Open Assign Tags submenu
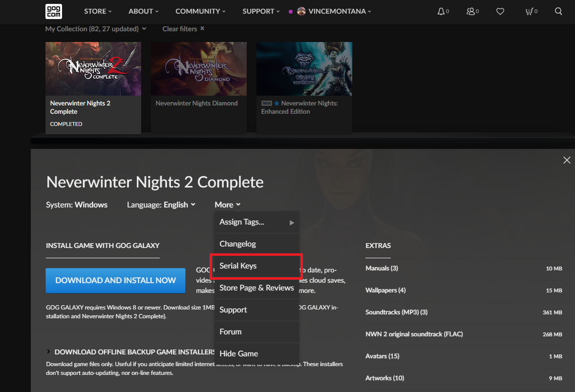The image size is (575, 392). click(x=256, y=222)
